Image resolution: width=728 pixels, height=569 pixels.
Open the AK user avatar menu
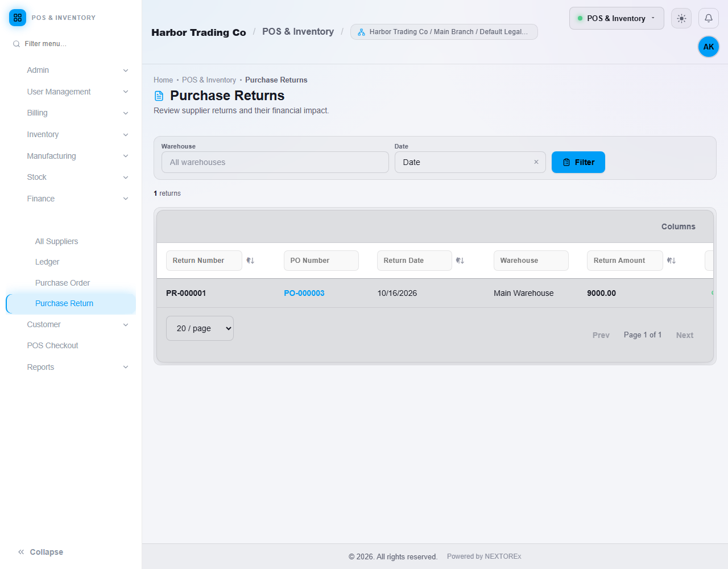click(x=709, y=47)
